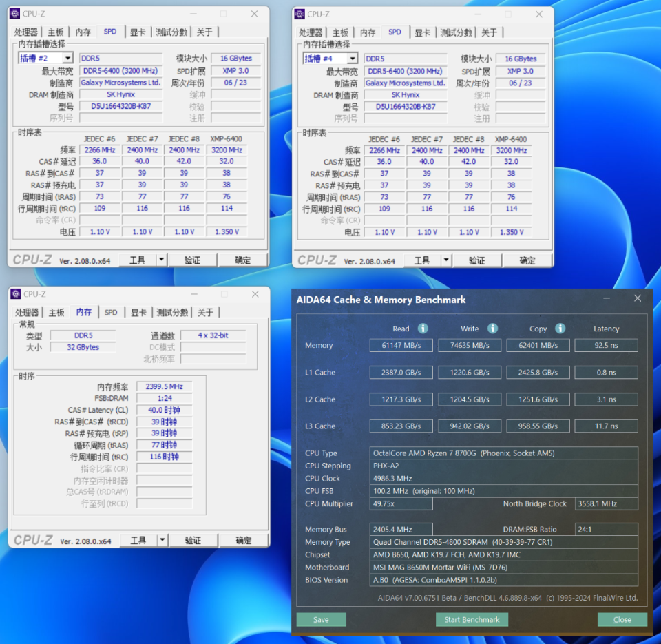
Task: Click Memory Read value 61147 MB/s
Action: (401, 345)
